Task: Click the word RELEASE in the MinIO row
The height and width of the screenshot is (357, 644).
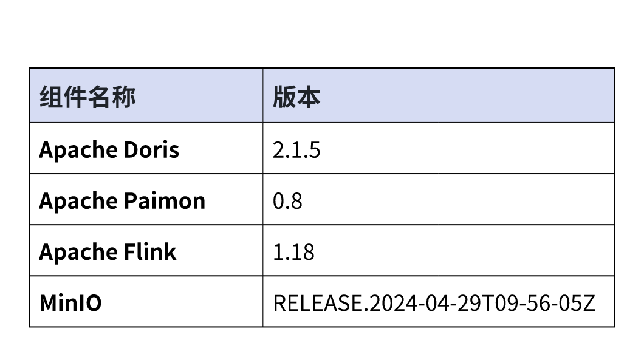Action: (x=319, y=302)
